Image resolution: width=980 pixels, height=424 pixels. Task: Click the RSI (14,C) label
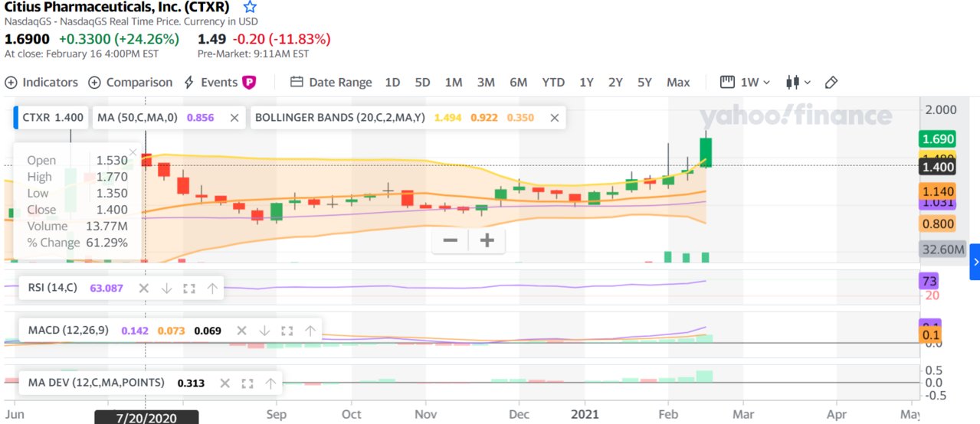(x=52, y=289)
